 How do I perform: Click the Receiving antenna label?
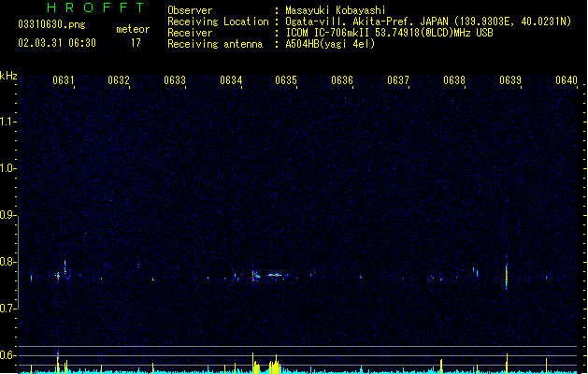(215, 44)
